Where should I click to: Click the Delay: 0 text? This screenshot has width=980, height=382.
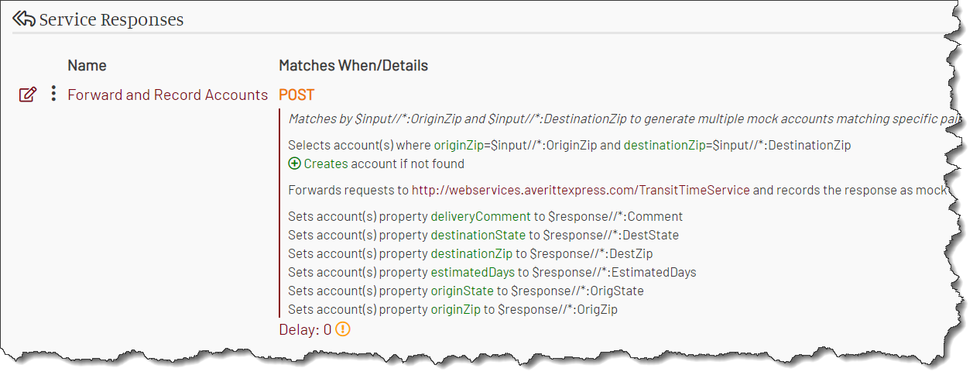click(x=305, y=329)
